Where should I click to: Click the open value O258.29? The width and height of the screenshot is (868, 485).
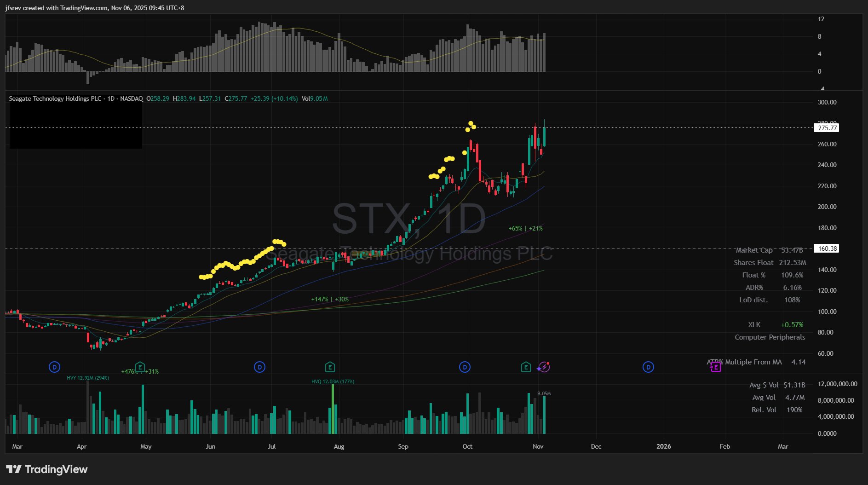(x=158, y=99)
